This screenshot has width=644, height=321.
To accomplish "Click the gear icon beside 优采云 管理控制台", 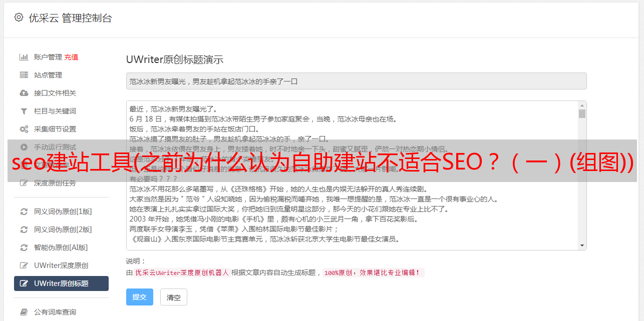I will tap(19, 17).
